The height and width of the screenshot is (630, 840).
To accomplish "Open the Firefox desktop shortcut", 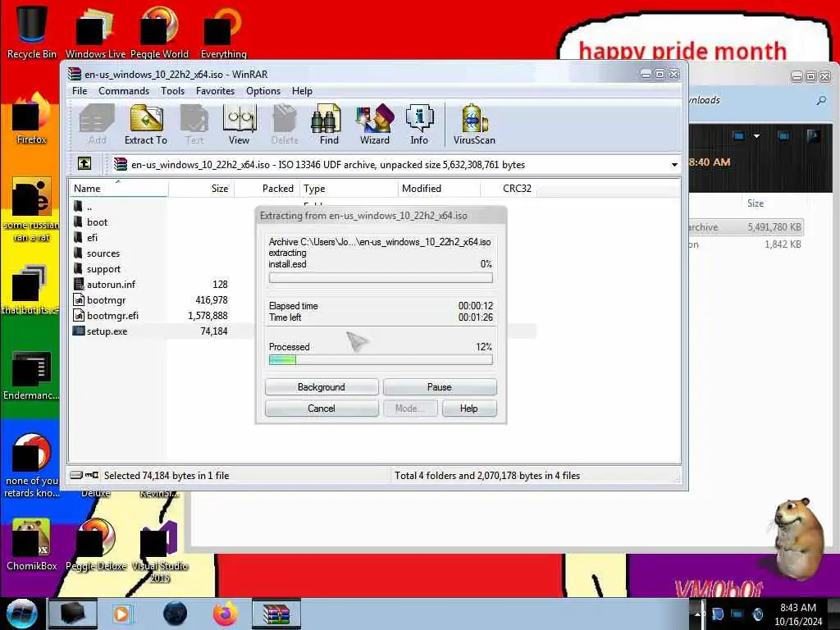I will (32, 119).
